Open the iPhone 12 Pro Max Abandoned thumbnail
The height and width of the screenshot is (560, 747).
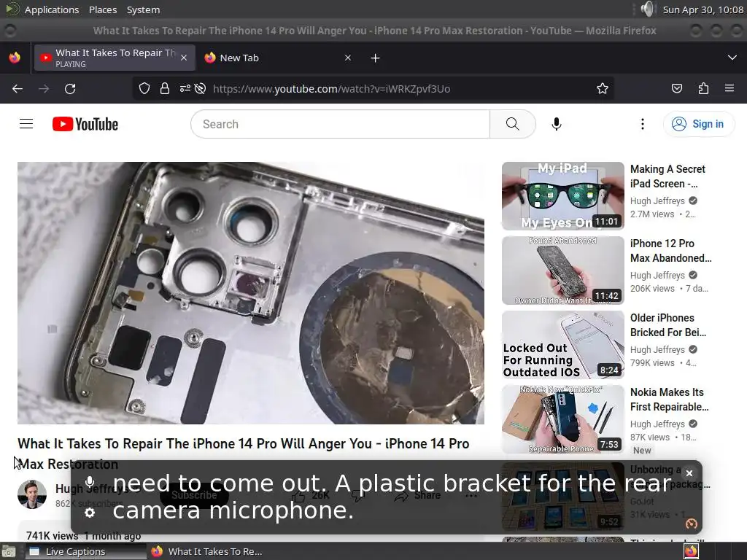tap(563, 271)
